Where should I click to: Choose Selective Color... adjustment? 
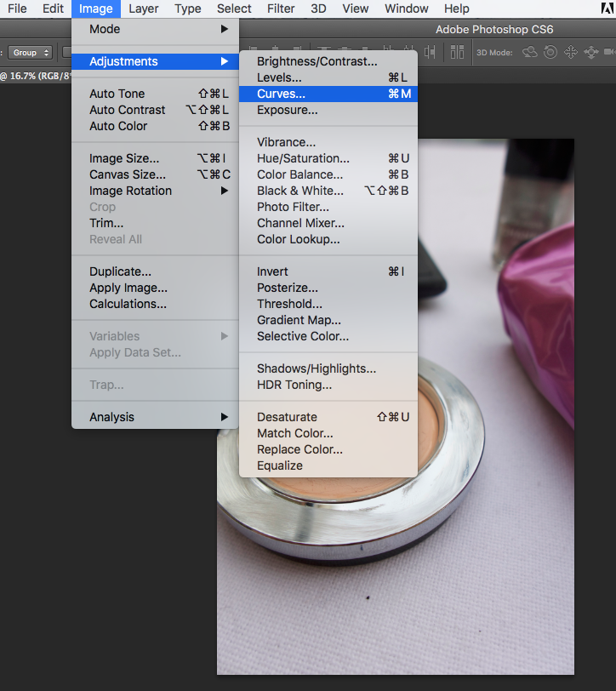(x=328, y=336)
